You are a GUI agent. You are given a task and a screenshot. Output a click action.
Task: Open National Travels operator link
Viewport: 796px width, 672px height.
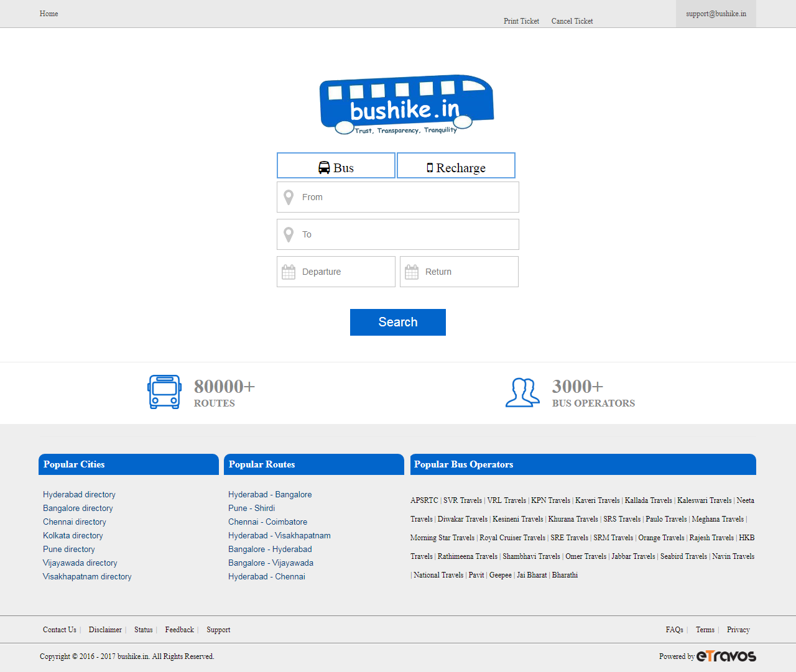click(438, 575)
